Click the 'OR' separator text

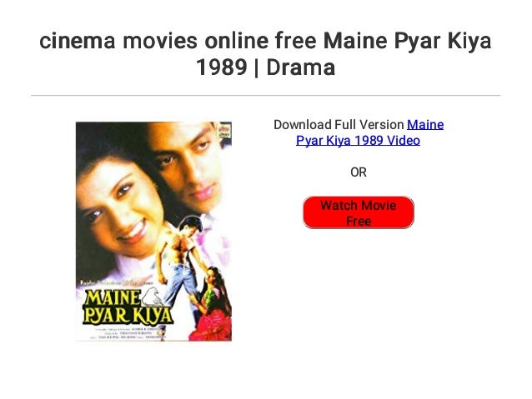(359, 172)
